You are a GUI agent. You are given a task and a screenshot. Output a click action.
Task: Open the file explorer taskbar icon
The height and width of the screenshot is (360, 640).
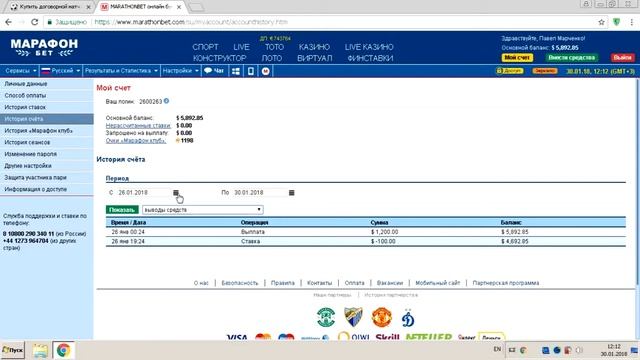point(40,350)
